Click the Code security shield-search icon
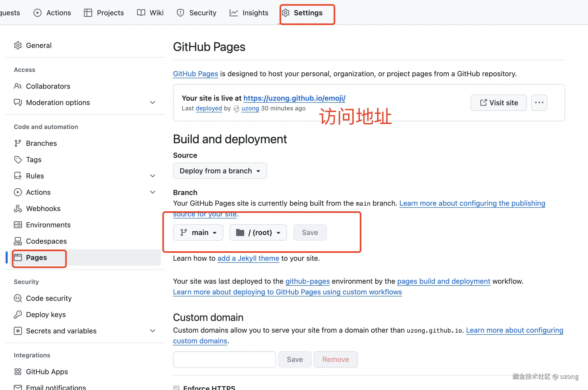 [x=18, y=298]
